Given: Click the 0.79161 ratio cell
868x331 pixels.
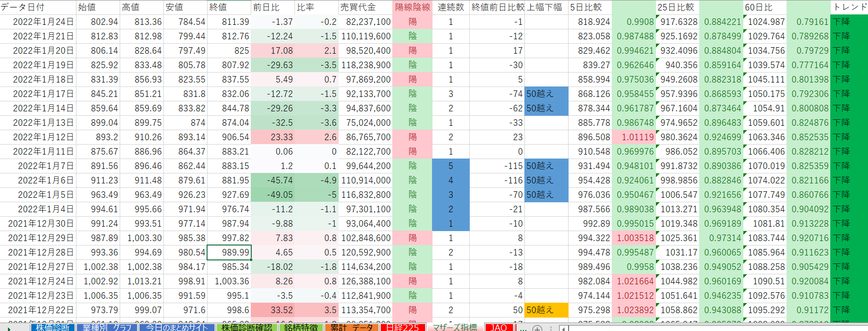Looking at the screenshot, I should [808, 22].
